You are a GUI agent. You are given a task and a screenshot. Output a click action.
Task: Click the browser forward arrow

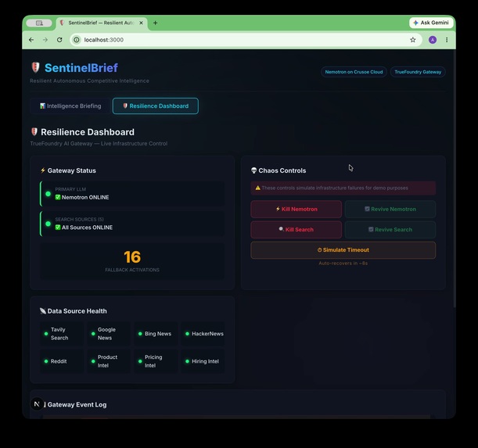tap(45, 40)
